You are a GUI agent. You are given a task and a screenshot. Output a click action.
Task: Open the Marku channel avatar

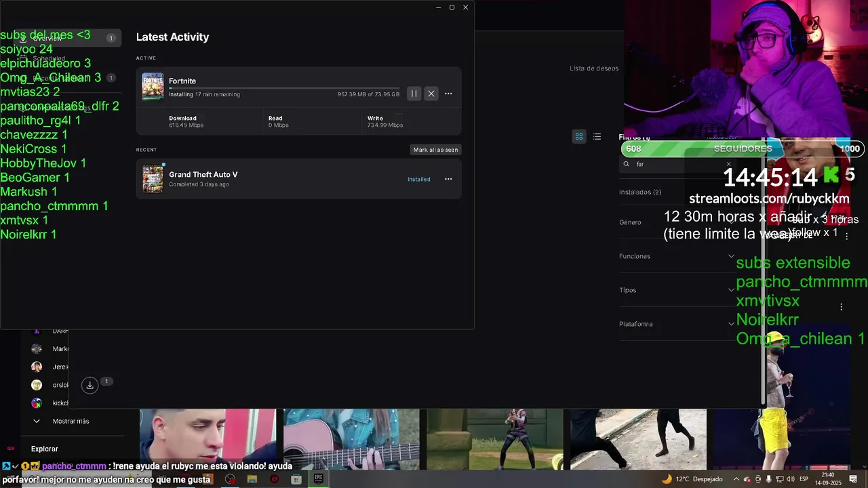point(37,349)
